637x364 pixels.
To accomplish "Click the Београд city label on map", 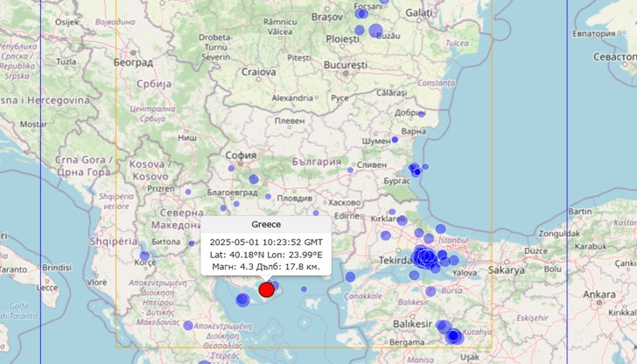I will click(133, 62).
